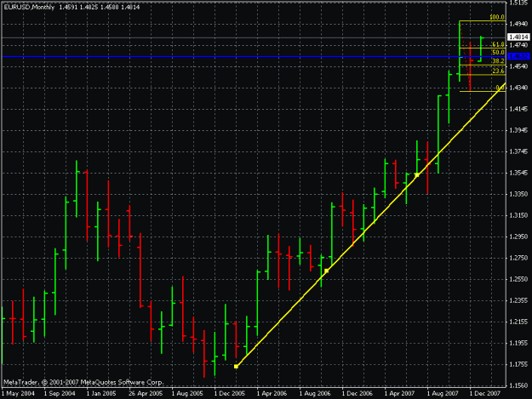Click the 1.4145 price scale value

point(518,109)
